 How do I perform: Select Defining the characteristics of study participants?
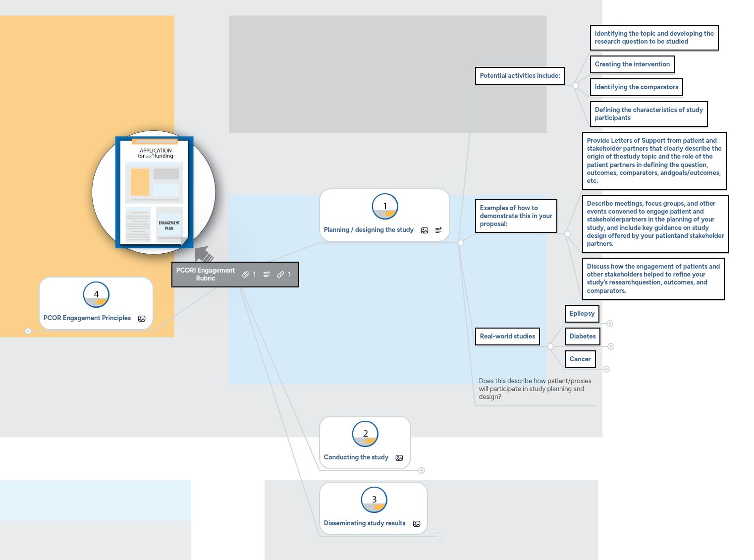pos(649,114)
